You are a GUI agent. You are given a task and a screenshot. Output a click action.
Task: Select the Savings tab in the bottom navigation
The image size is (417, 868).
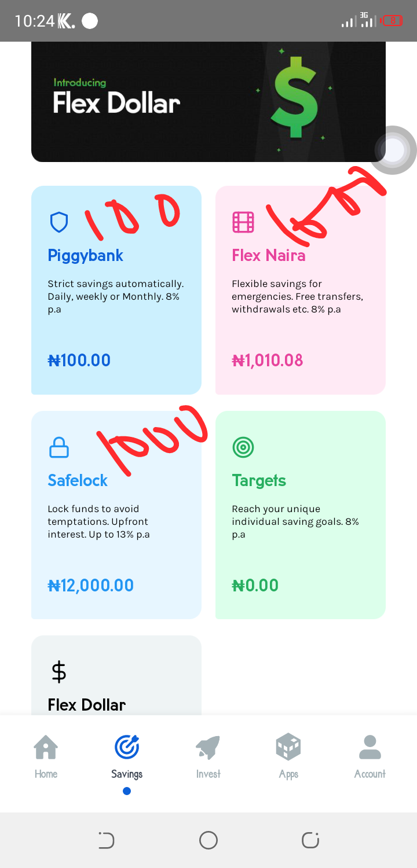[x=127, y=755]
